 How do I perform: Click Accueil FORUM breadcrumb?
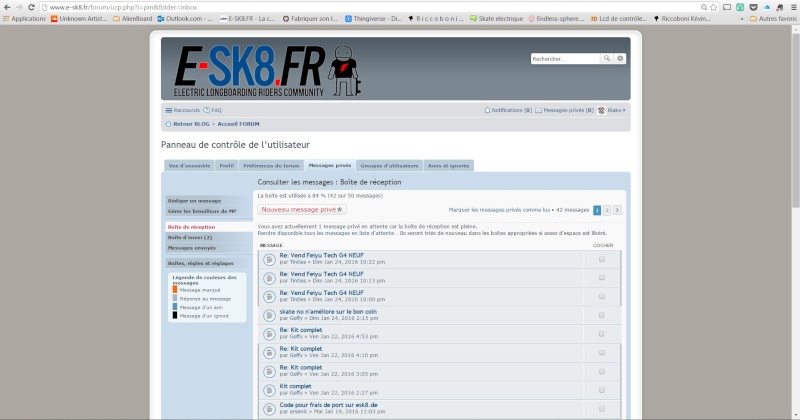click(238, 124)
